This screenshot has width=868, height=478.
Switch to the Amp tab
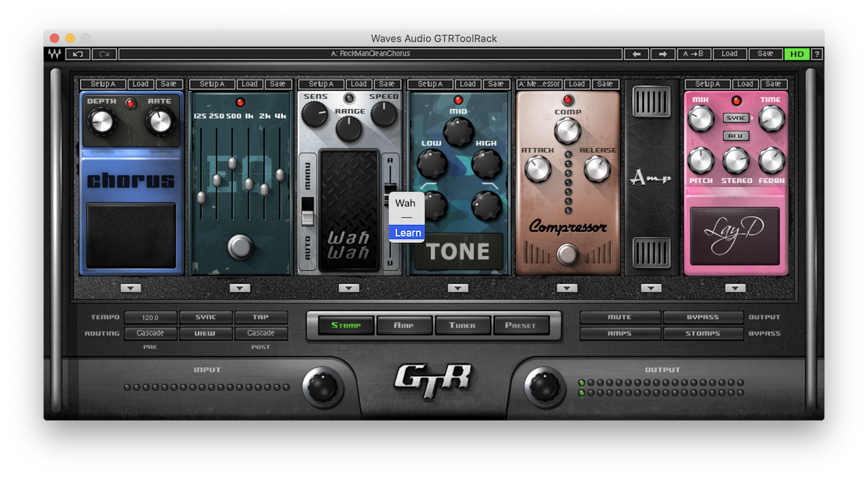click(404, 325)
